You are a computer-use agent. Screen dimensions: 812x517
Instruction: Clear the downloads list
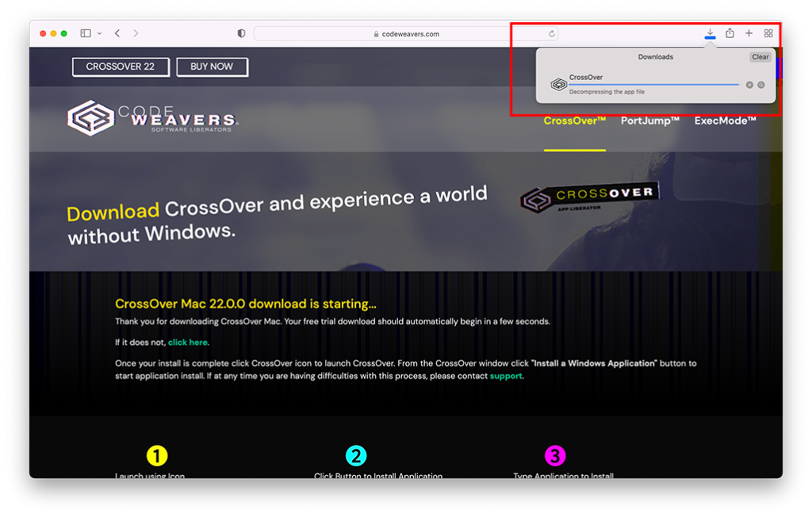tap(760, 57)
